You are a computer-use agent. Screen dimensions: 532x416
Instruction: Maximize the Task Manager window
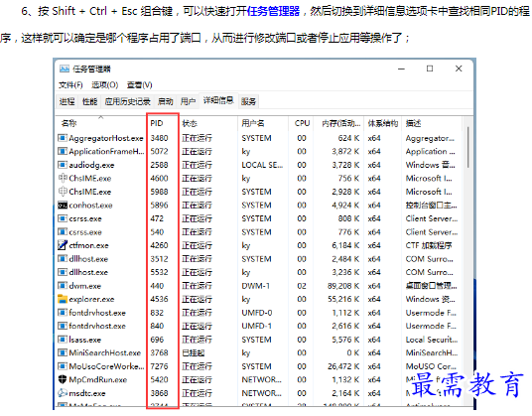tap(430, 69)
